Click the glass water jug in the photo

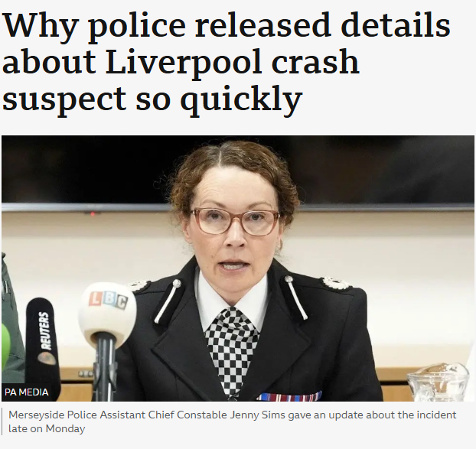tap(439, 382)
